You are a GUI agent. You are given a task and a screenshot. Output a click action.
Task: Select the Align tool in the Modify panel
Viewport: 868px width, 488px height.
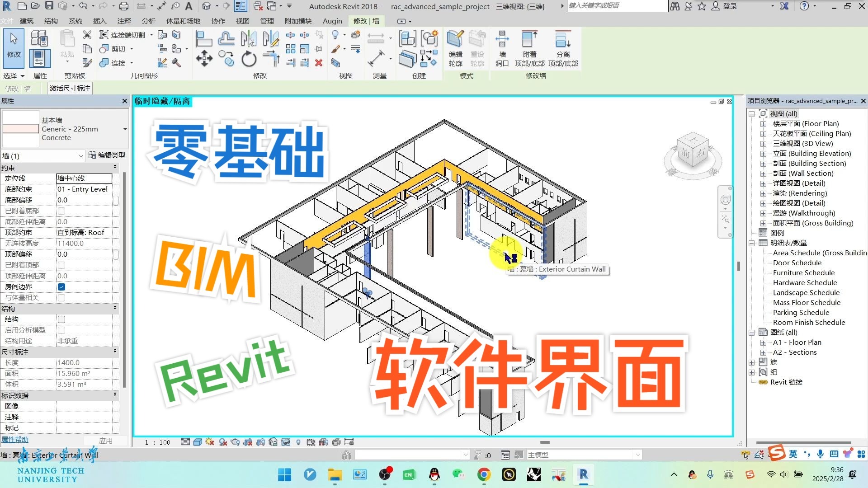click(204, 38)
